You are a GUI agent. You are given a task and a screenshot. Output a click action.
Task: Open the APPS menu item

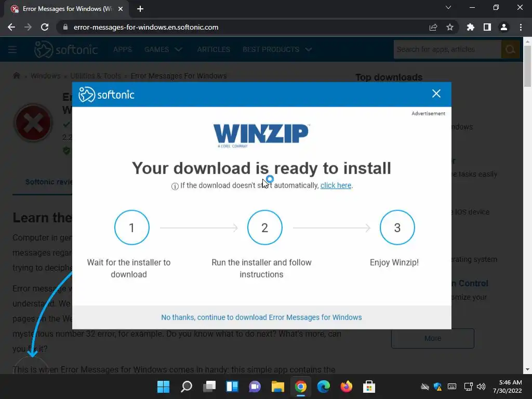coord(123,49)
